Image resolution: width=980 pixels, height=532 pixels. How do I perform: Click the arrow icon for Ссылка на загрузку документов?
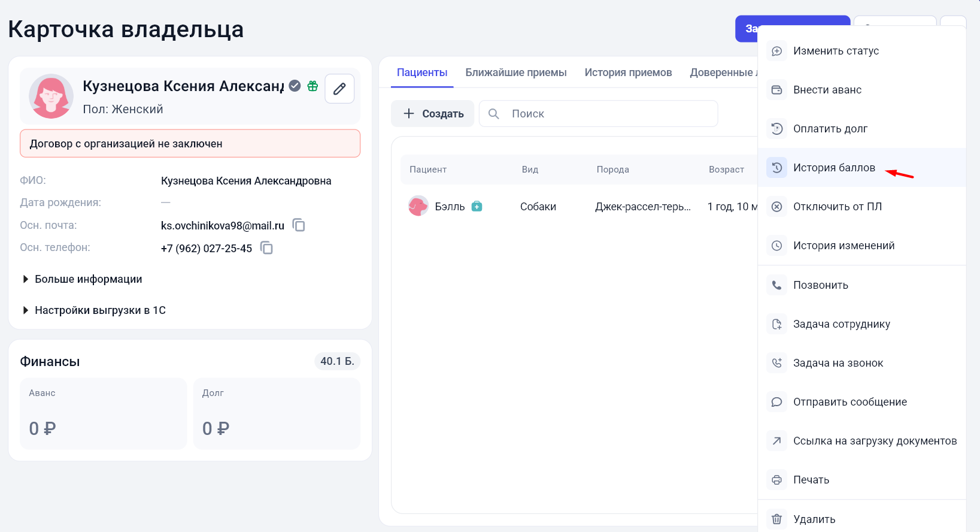point(776,441)
